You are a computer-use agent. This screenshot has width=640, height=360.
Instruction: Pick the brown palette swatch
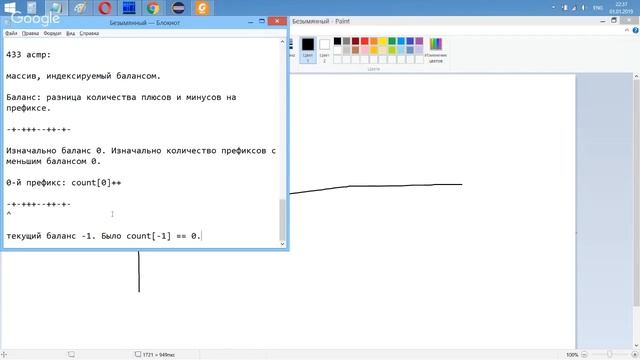[356, 50]
